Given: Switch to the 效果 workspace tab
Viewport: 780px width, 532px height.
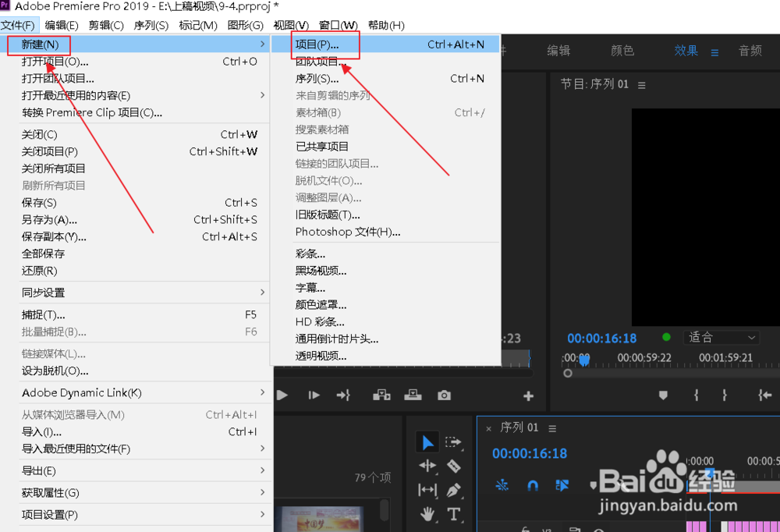Looking at the screenshot, I should coord(686,50).
